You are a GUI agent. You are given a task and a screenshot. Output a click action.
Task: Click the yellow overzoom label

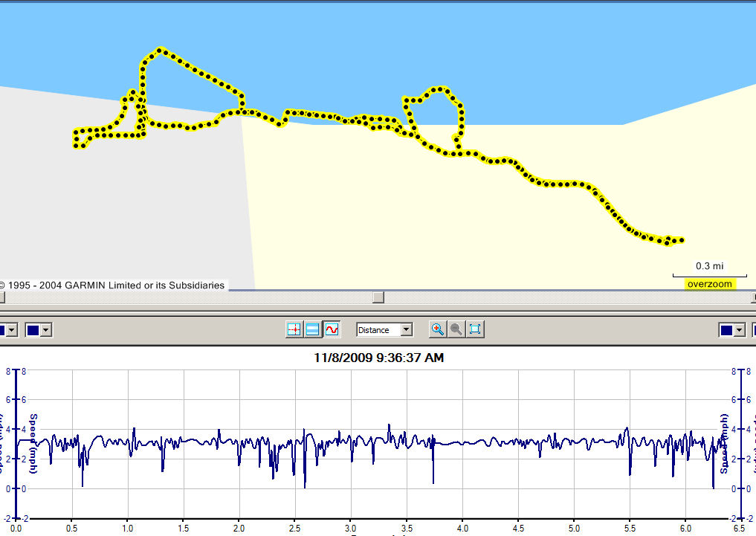(709, 284)
